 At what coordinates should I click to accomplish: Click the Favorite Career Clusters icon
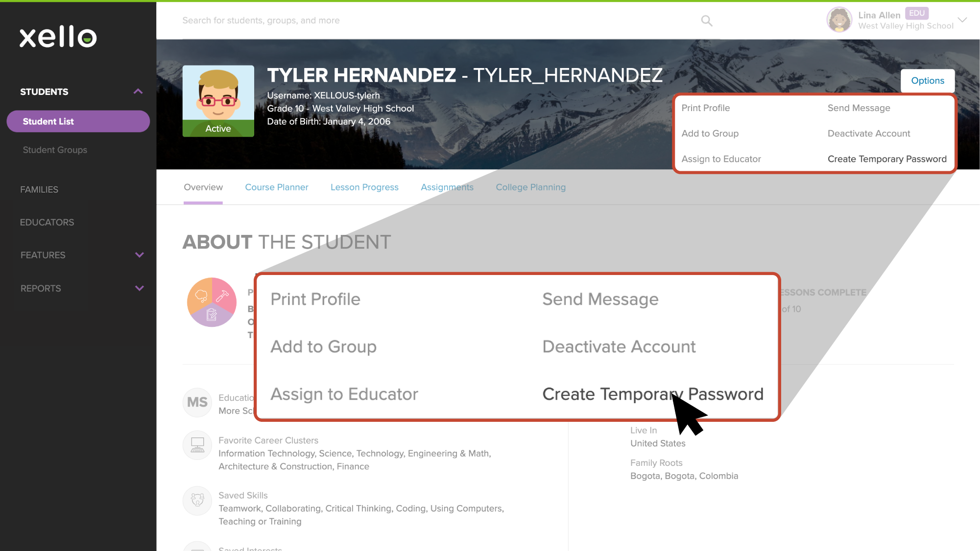197,445
